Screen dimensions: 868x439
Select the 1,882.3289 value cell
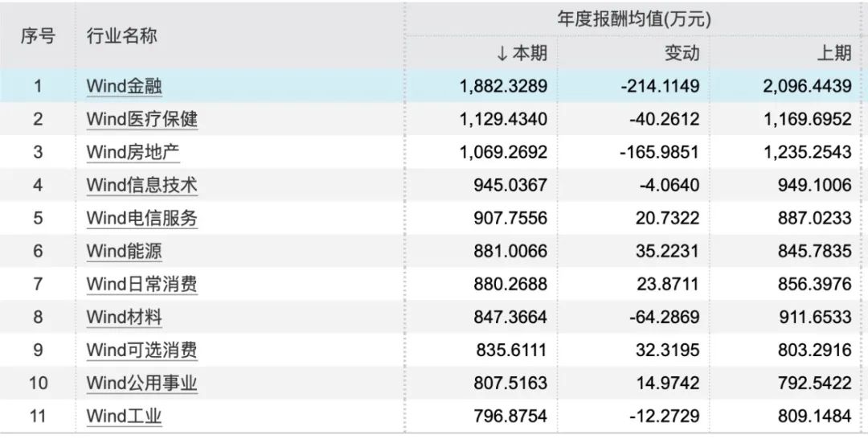[503, 86]
